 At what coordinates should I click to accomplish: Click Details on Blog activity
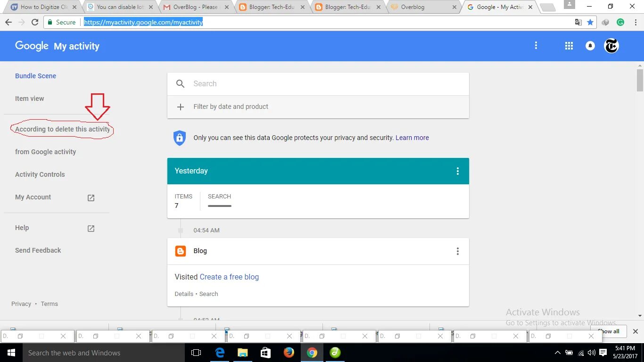pos(184,294)
